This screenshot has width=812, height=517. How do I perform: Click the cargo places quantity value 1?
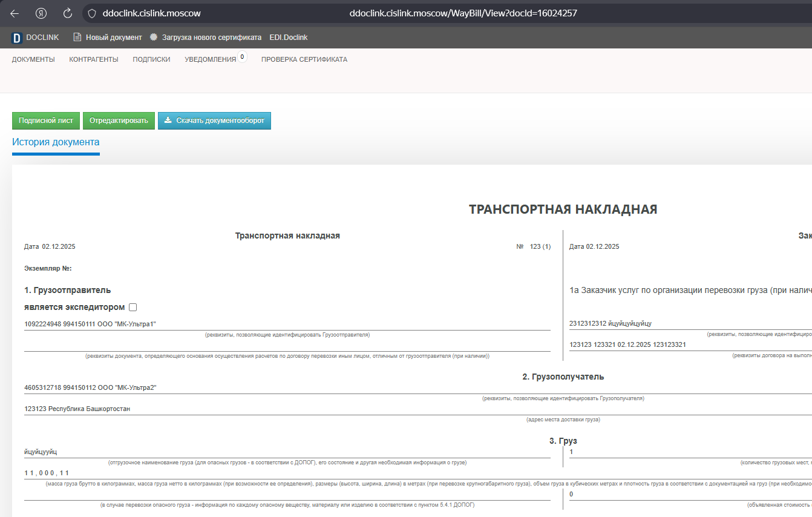point(571,452)
